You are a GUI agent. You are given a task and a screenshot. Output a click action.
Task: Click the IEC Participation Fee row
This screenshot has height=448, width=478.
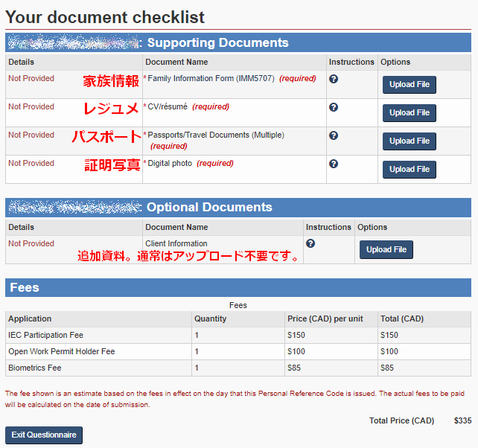238,335
